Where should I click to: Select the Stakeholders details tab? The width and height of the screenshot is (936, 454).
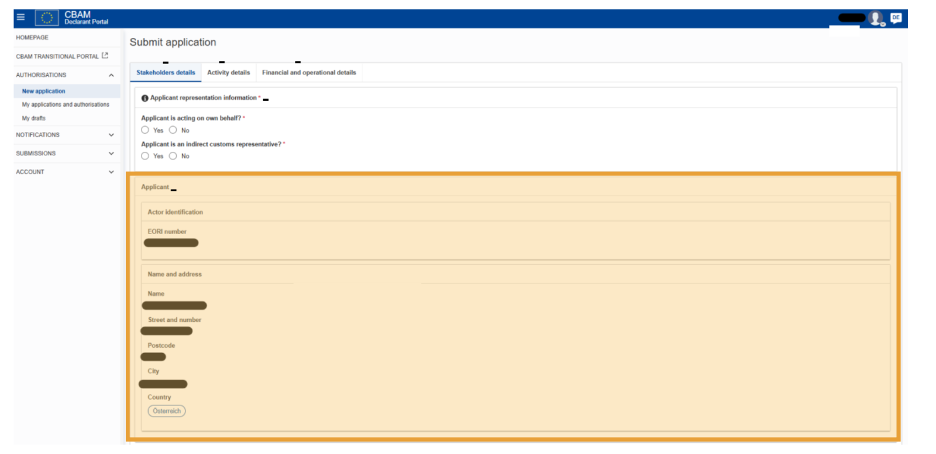tap(165, 72)
